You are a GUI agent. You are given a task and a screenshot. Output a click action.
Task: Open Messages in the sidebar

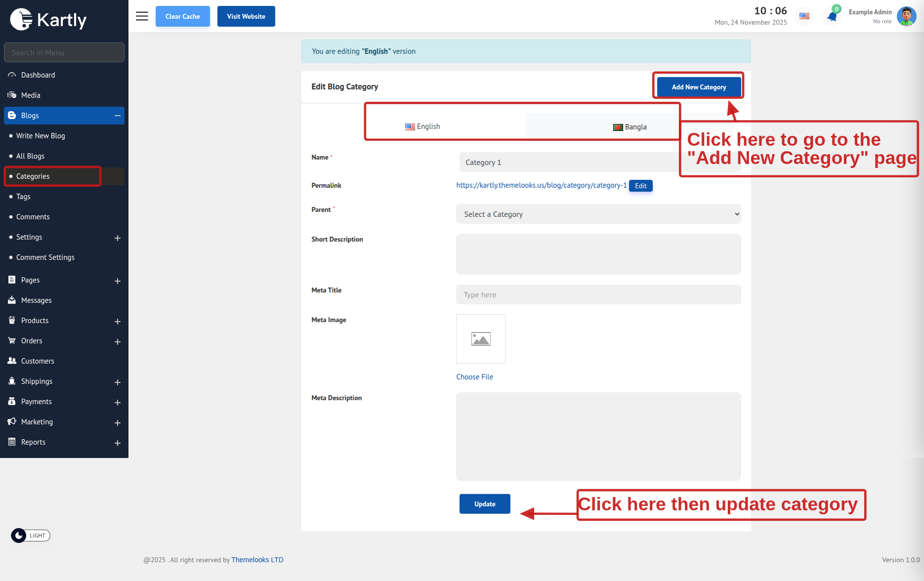pyautogui.click(x=36, y=300)
